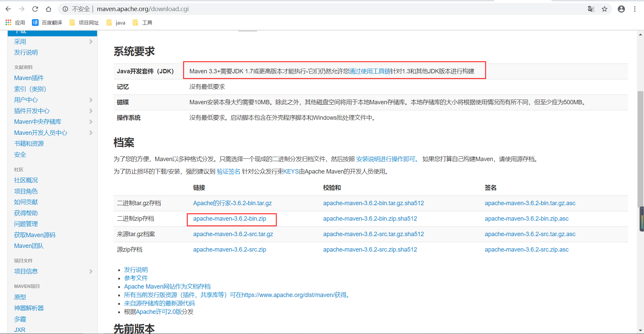Viewport: 644px width, 334px height.
Task: Open the java bookmark folder
Action: (x=116, y=23)
